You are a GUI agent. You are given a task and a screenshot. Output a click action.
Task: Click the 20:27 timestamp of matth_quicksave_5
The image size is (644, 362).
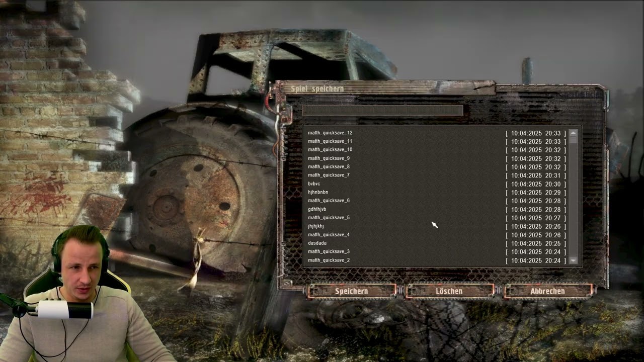pos(536,218)
